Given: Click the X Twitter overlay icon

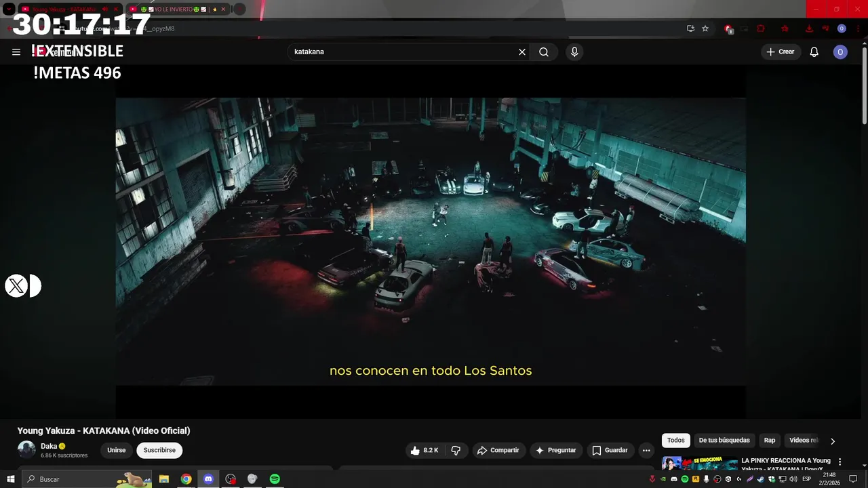Looking at the screenshot, I should (x=16, y=286).
